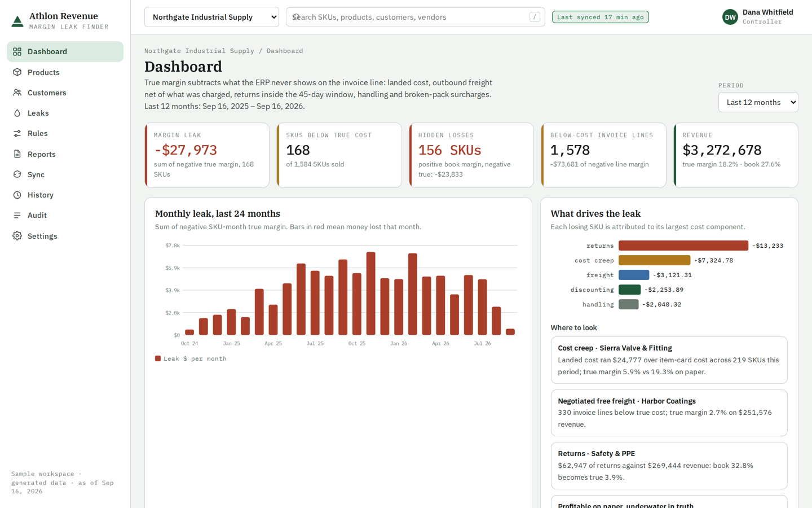Click the amber cost creep bar

coord(655,260)
